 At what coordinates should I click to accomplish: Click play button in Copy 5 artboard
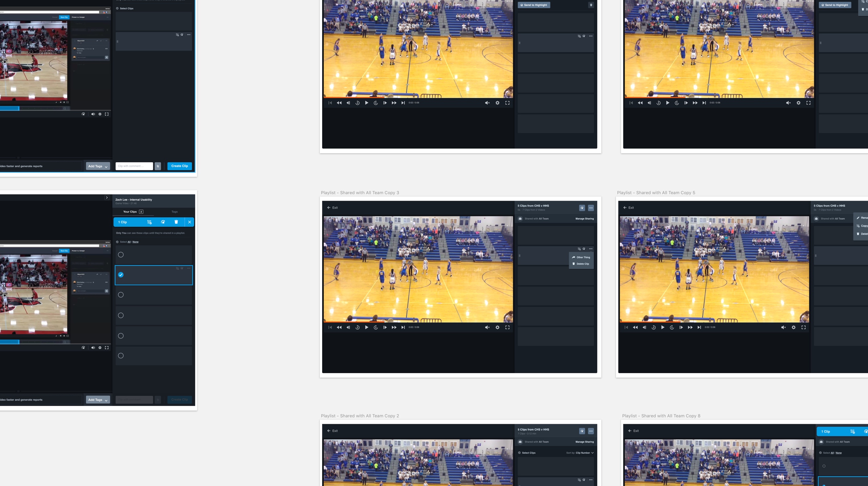[x=663, y=327]
